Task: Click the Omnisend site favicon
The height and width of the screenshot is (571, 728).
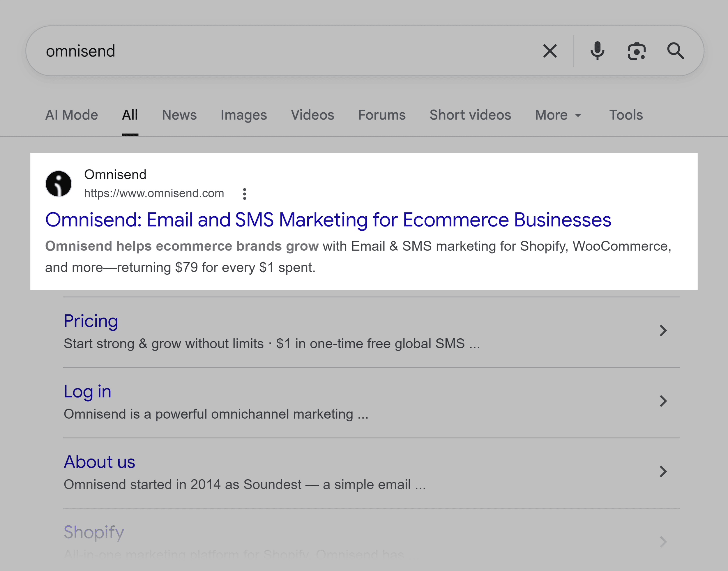Action: pos(59,183)
